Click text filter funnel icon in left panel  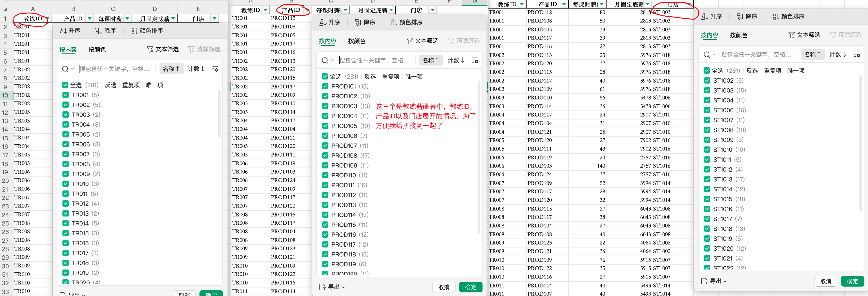click(x=150, y=49)
